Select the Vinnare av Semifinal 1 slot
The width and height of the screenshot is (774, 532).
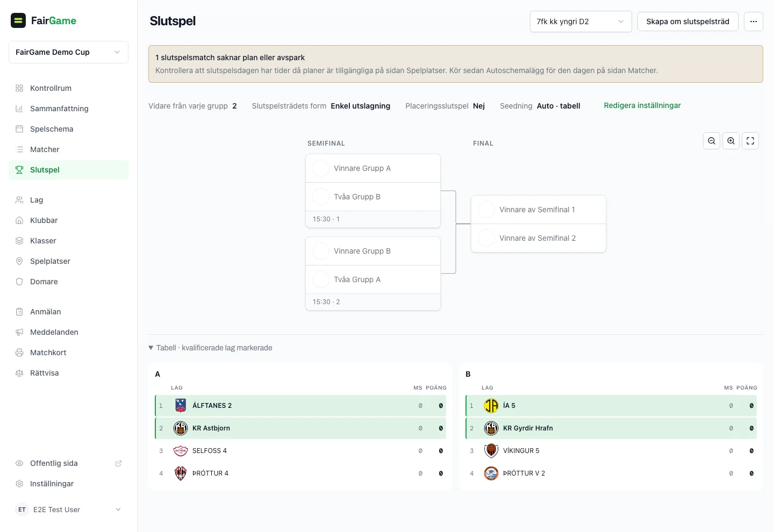[x=539, y=210]
